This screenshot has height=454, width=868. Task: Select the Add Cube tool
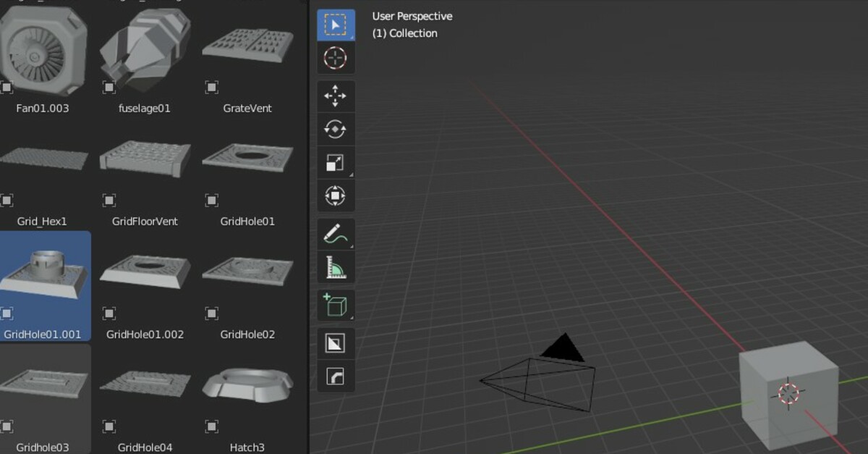(x=335, y=305)
